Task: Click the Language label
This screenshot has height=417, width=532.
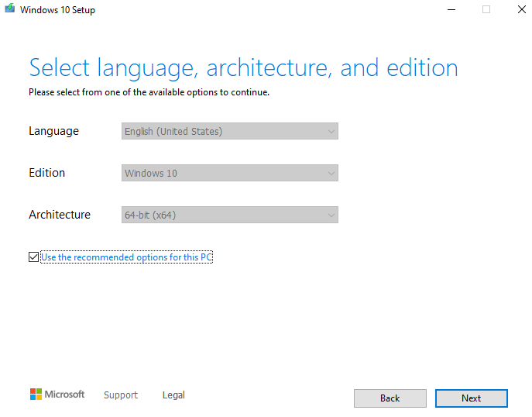Action: [53, 131]
